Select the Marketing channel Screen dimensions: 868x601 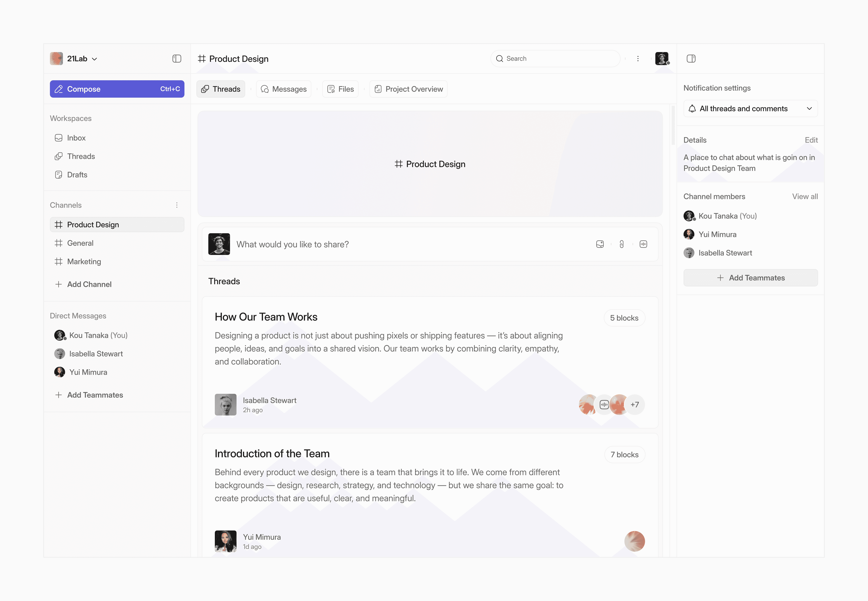click(84, 262)
